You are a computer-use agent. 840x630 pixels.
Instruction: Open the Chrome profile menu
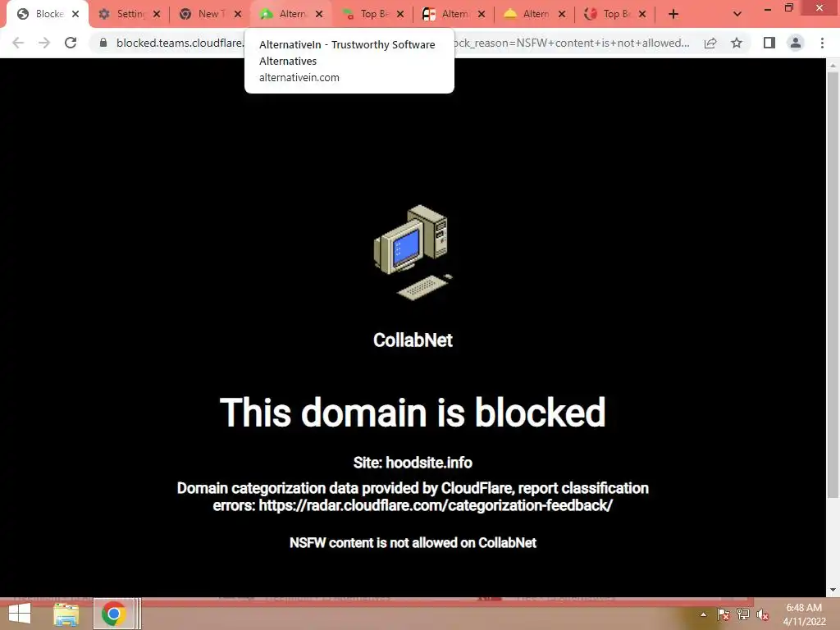tap(796, 43)
